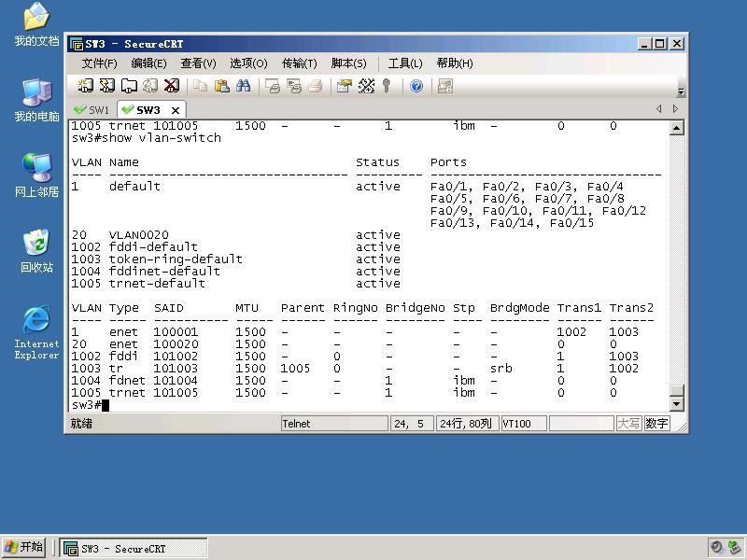Expand the toolbar overflow chevron

click(682, 91)
